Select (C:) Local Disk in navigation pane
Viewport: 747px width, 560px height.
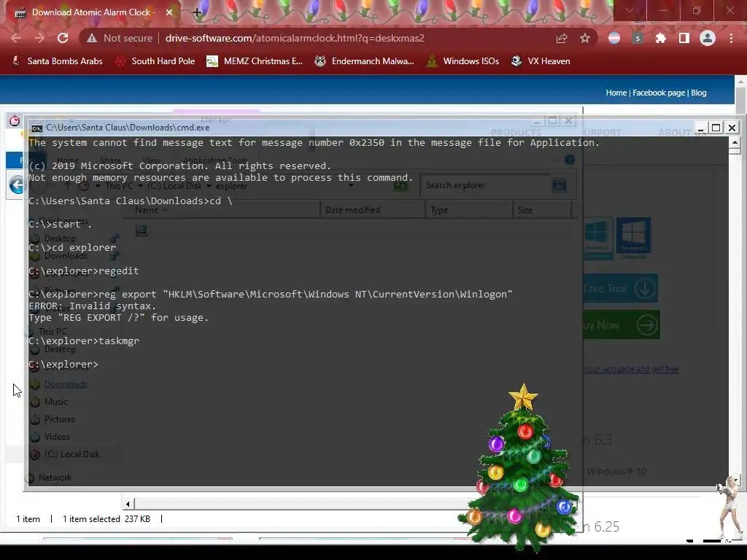[71, 454]
